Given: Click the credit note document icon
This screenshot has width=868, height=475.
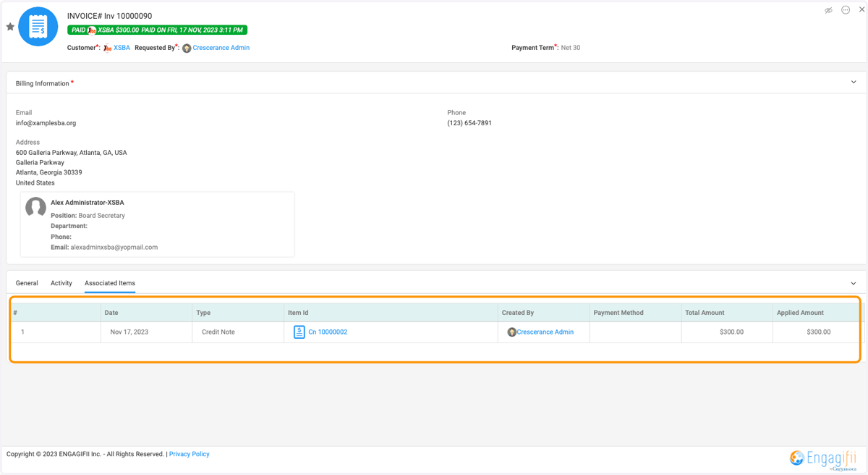Looking at the screenshot, I should pos(299,332).
